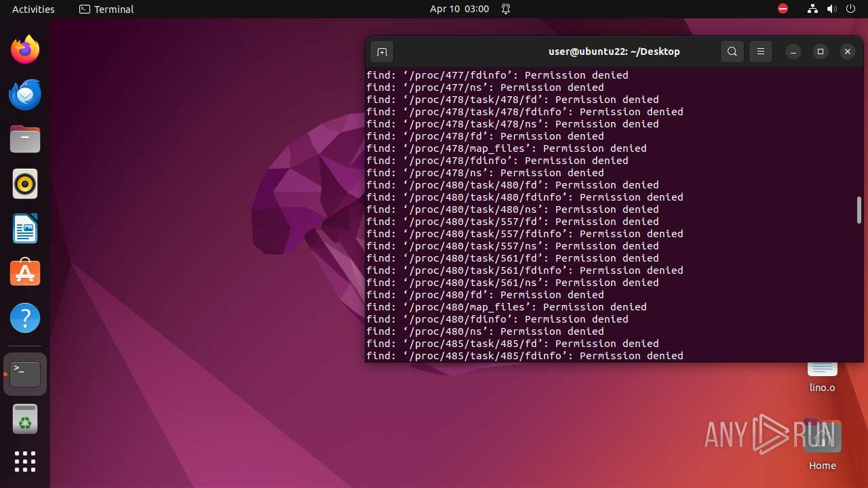This screenshot has height=488, width=868.
Task: Show Applications grid
Action: click(x=25, y=462)
